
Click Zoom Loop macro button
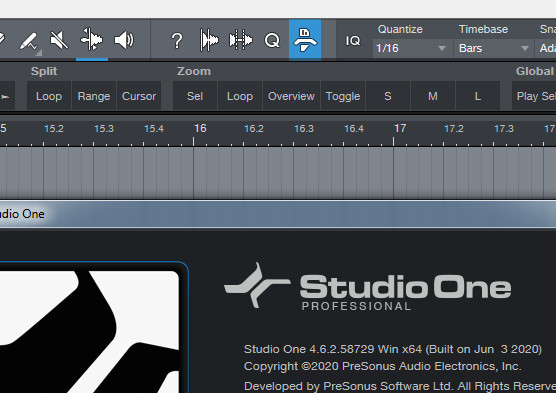240,96
